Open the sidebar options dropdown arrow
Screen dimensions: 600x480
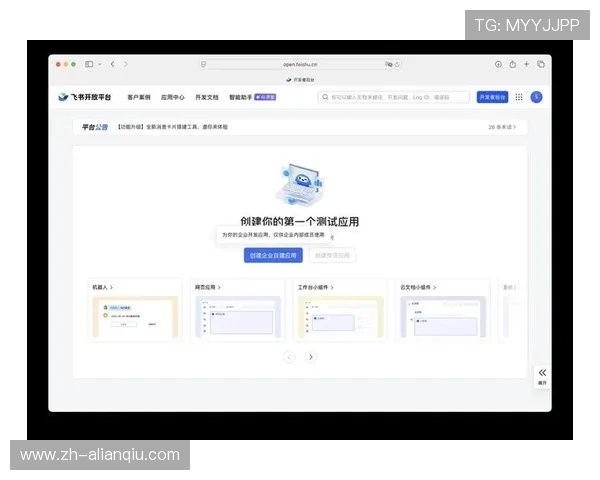100,64
